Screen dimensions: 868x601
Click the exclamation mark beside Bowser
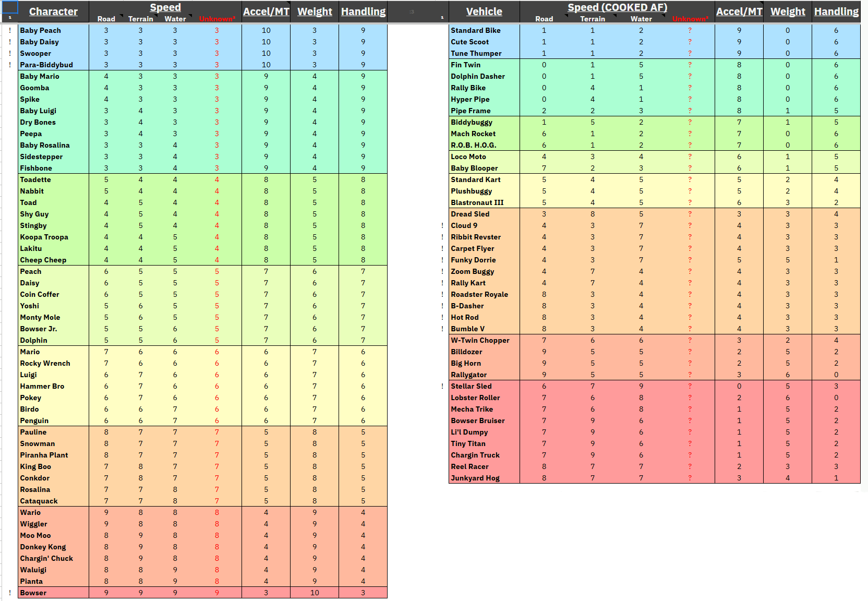10,593
